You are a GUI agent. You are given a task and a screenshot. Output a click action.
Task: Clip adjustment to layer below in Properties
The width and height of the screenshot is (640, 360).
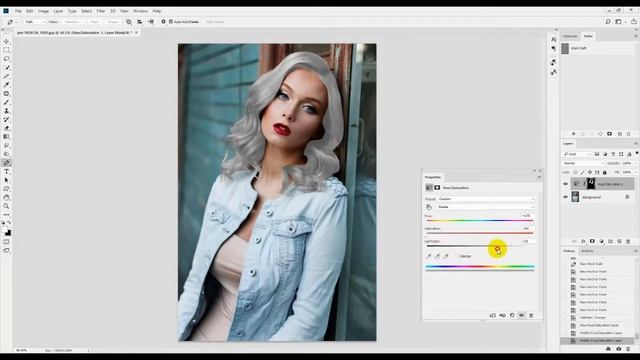(x=493, y=316)
